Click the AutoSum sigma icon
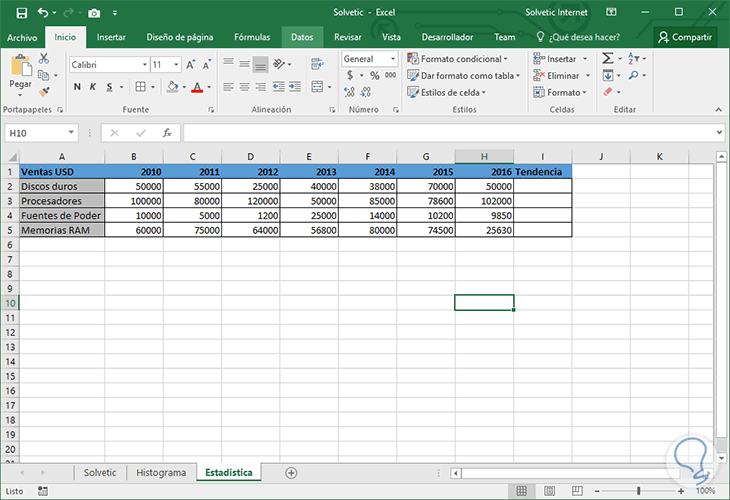Screen dimensions: 730x500 [x=607, y=59]
